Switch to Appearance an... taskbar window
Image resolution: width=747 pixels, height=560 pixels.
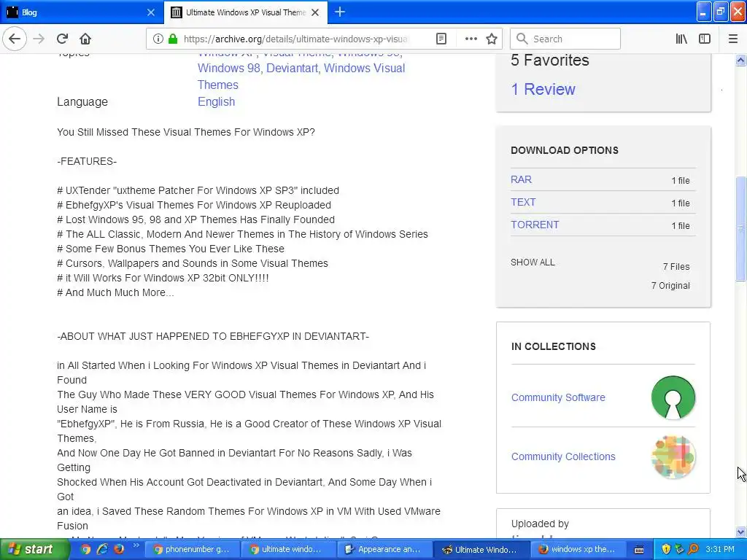click(384, 549)
